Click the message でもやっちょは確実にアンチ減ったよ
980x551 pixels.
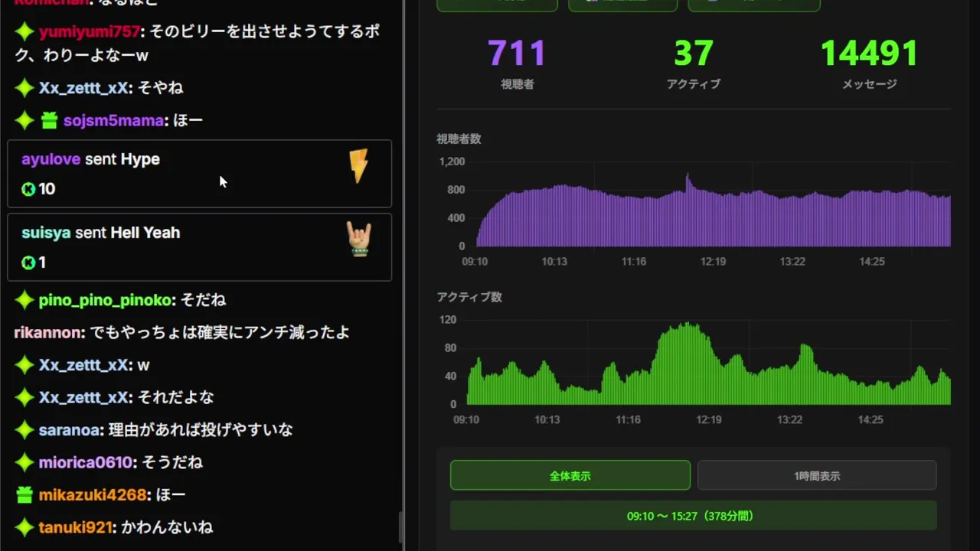pyautogui.click(x=220, y=333)
